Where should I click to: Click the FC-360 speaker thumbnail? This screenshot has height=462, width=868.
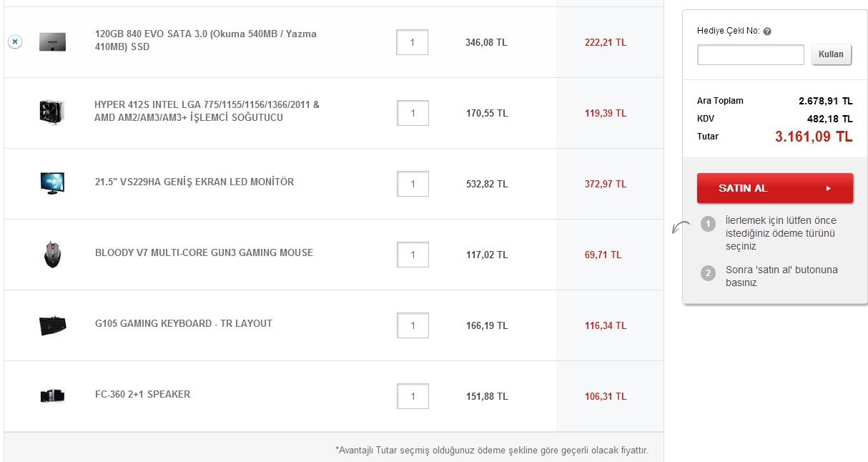point(52,395)
